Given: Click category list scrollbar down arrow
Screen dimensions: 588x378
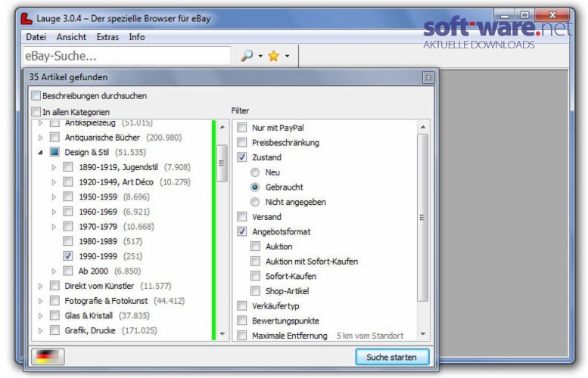Looking at the screenshot, I should [x=222, y=333].
